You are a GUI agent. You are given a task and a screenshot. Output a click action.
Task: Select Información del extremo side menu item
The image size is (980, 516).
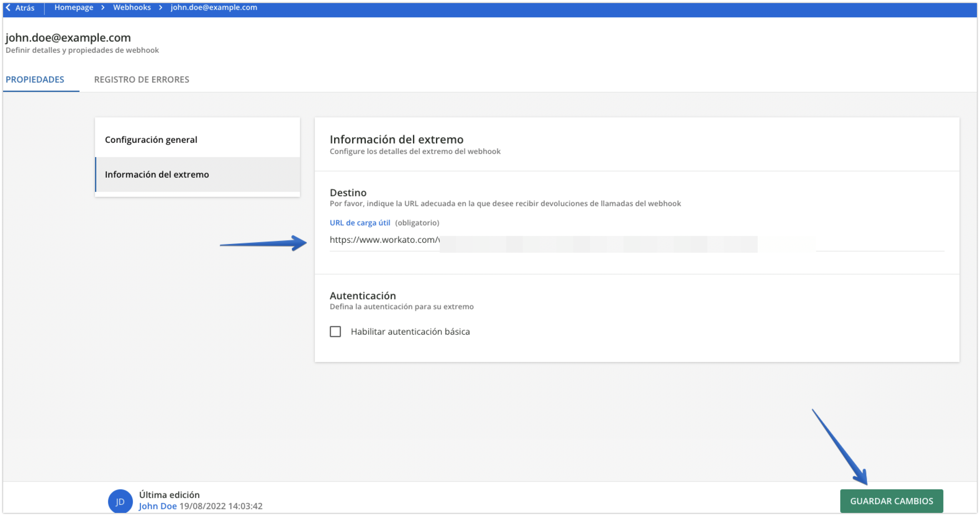point(157,174)
